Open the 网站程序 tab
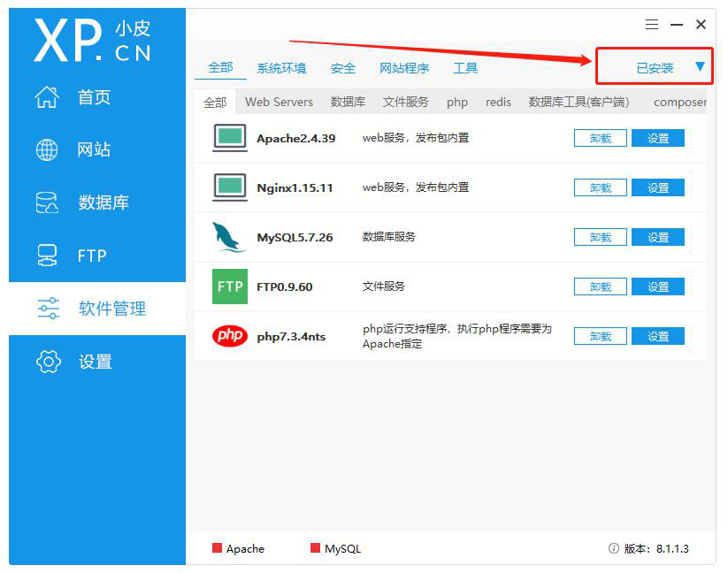Screen dimensions: 728x573 click(404, 68)
